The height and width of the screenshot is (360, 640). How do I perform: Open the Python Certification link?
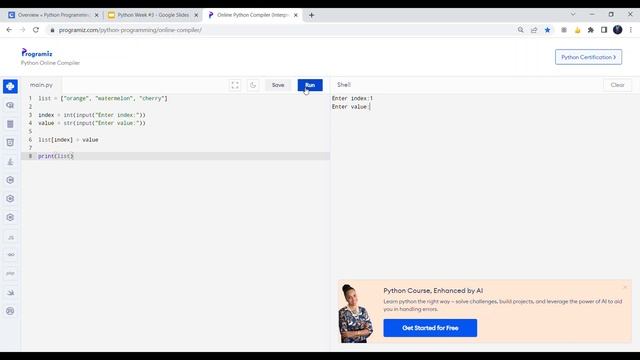click(588, 57)
